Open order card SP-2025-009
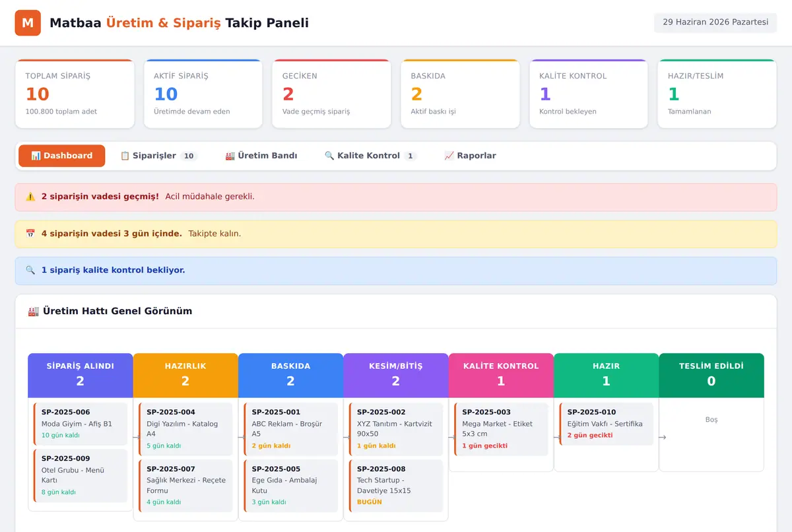 click(x=81, y=475)
